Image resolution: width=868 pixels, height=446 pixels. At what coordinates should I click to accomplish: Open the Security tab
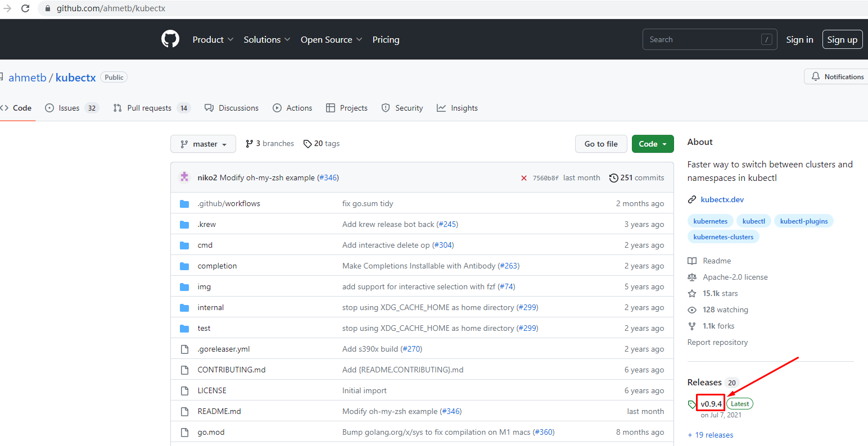(402, 108)
